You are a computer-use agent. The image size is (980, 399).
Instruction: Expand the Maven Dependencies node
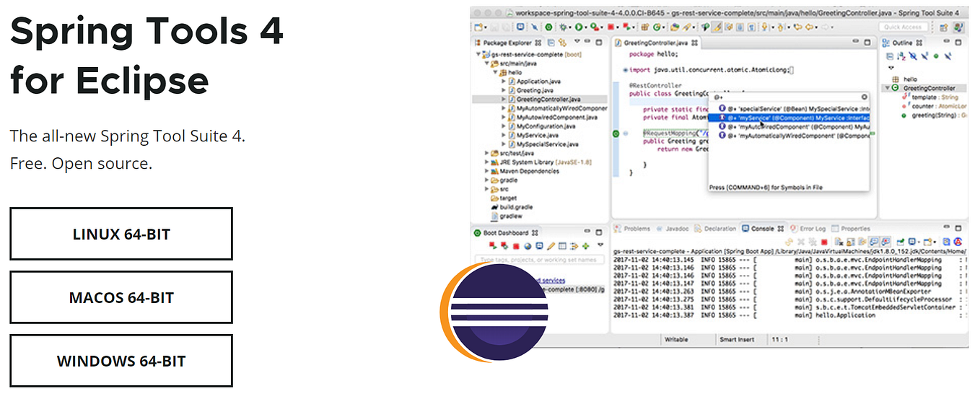point(486,171)
